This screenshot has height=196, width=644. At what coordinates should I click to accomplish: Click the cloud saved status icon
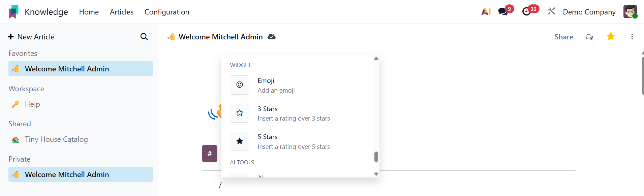pos(272,37)
